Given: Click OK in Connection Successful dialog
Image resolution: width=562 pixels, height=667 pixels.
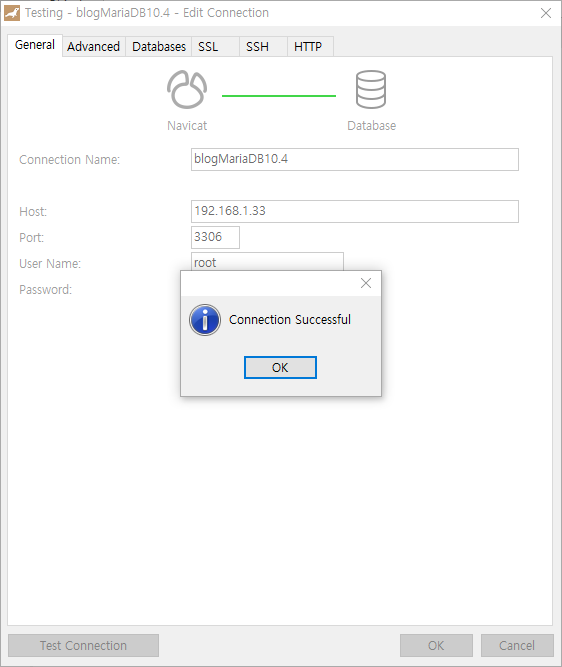Looking at the screenshot, I should tap(280, 368).
